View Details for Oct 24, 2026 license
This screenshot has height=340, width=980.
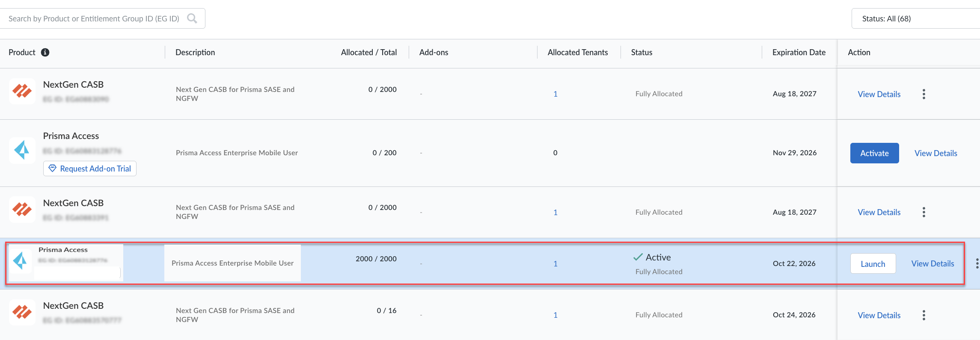pos(879,315)
